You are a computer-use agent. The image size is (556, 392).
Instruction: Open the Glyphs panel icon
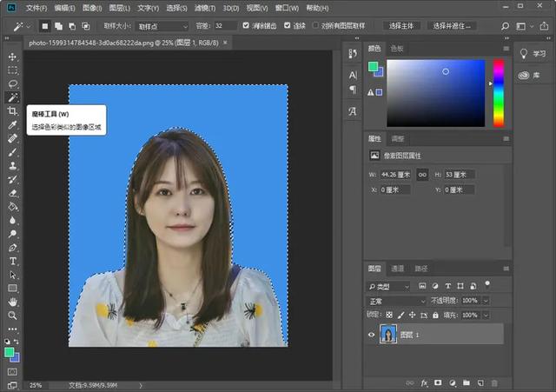pos(353,111)
